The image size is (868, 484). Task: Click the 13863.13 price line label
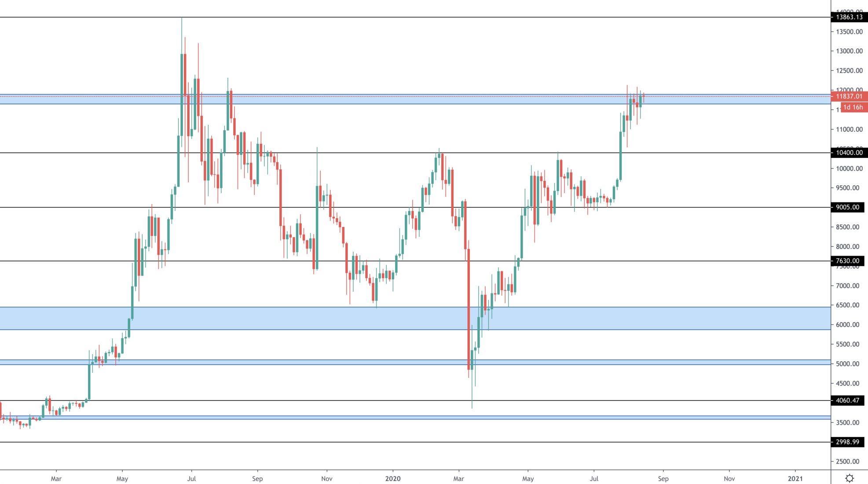[x=849, y=17]
